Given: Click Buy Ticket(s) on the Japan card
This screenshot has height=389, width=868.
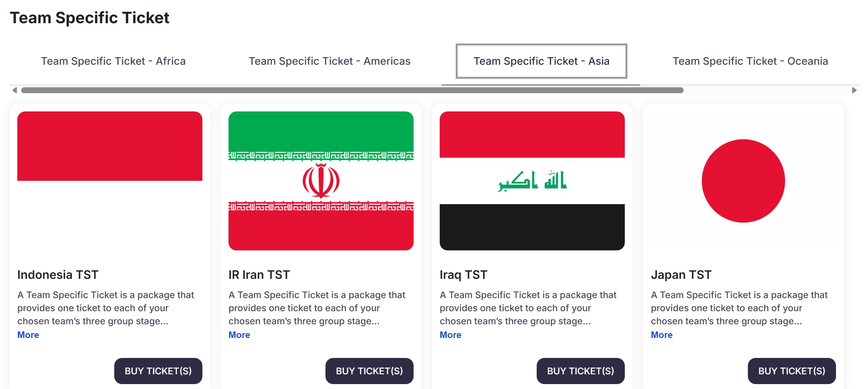Looking at the screenshot, I should tap(792, 371).
